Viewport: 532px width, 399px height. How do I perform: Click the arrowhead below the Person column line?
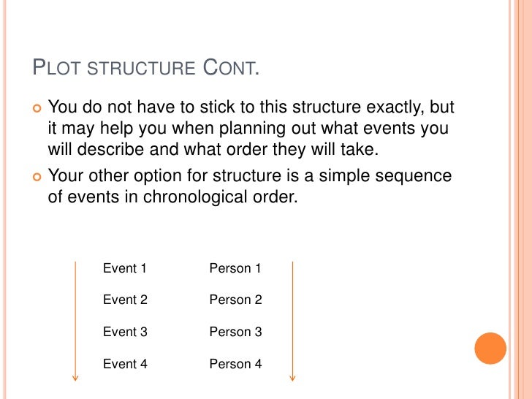point(292,378)
